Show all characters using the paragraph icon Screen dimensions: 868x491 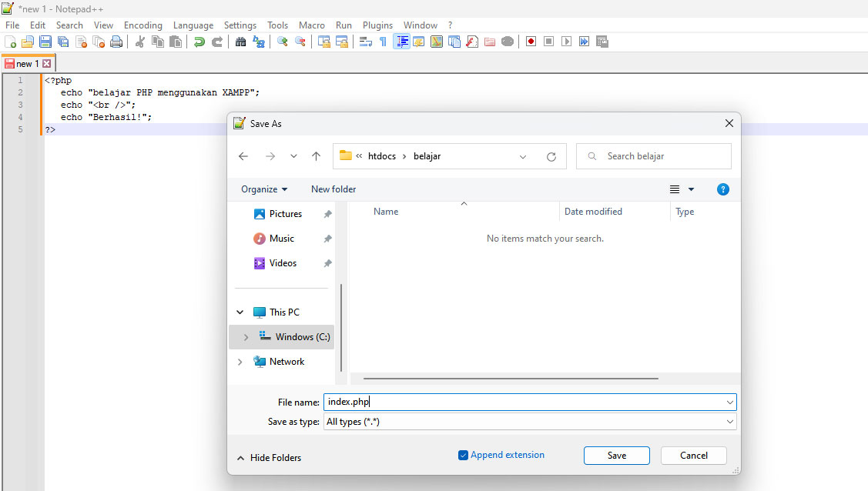[381, 41]
